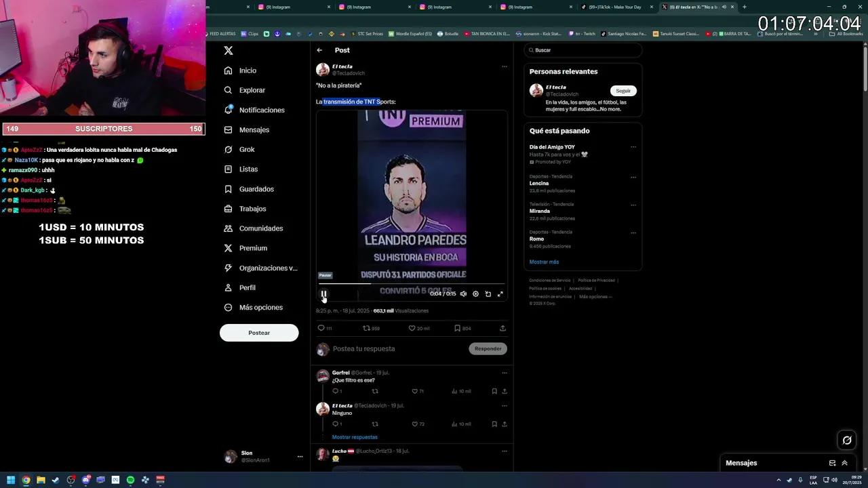
Task: Like the post with 20 mil likes
Action: [418, 328]
